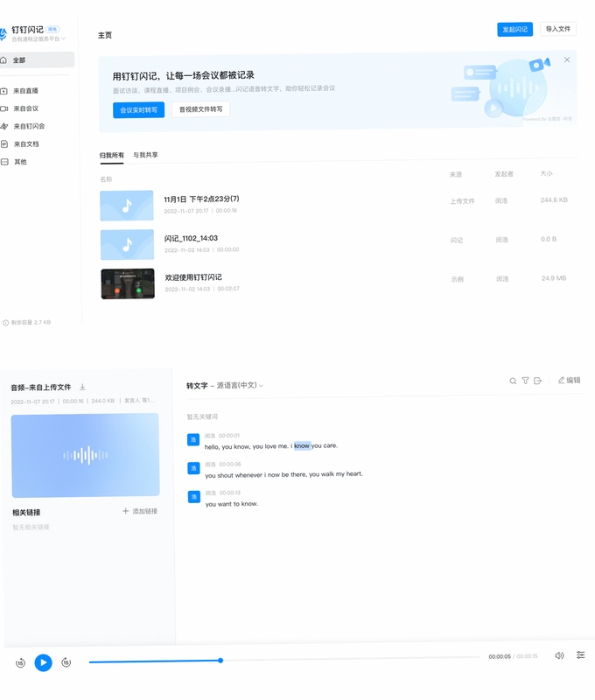
Task: Open the file titled 欢迎使用钉钉闪记
Action: click(x=193, y=277)
